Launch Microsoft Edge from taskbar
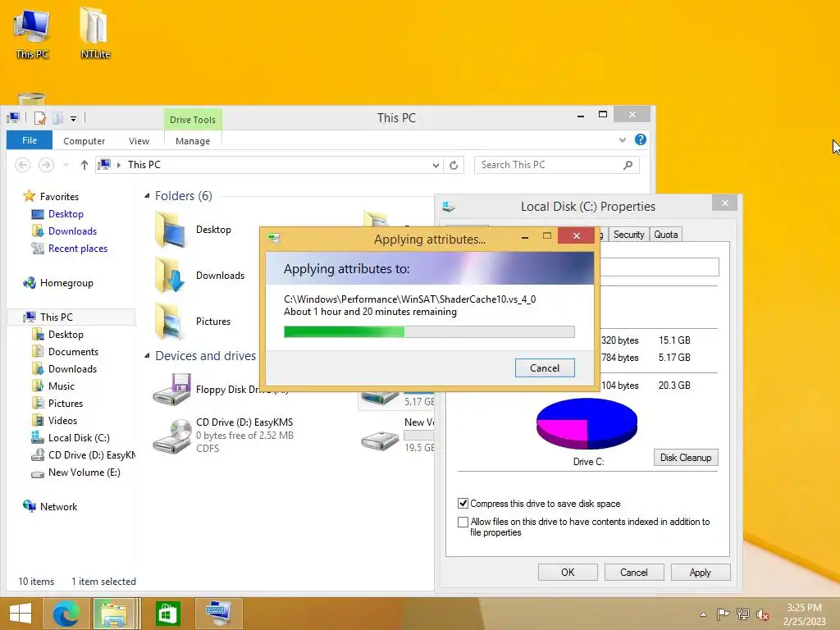 (x=66, y=614)
